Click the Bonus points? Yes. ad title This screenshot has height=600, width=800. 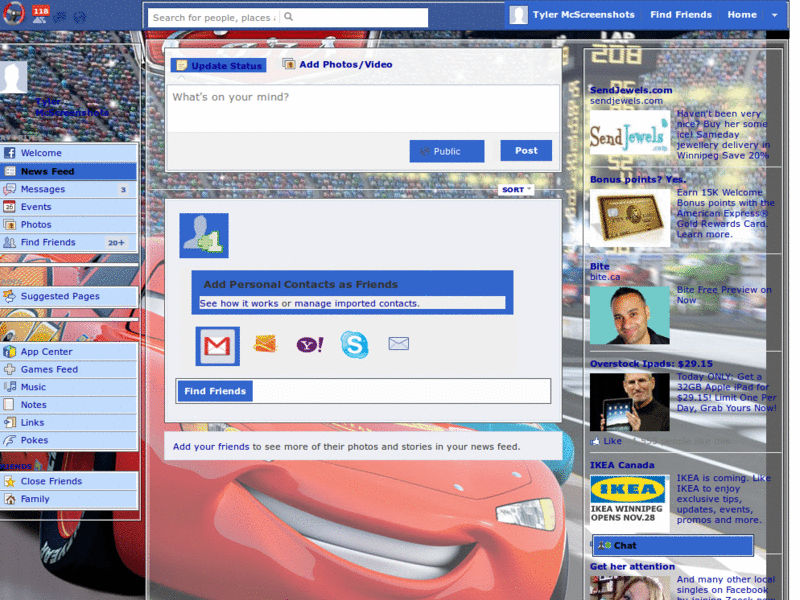click(638, 180)
